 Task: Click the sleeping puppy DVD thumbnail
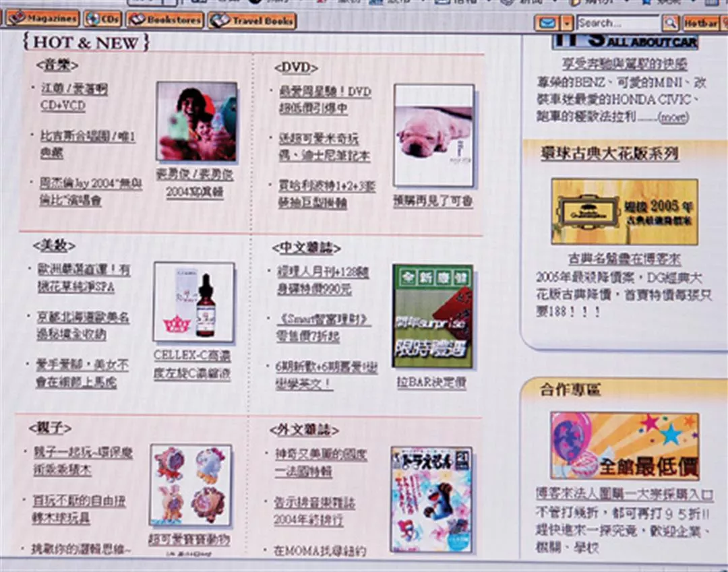433,135
